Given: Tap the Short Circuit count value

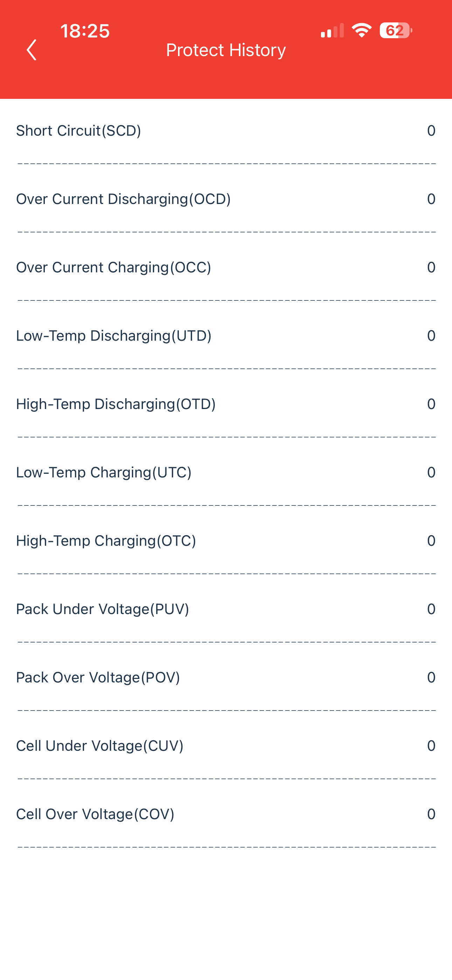Looking at the screenshot, I should [x=431, y=131].
